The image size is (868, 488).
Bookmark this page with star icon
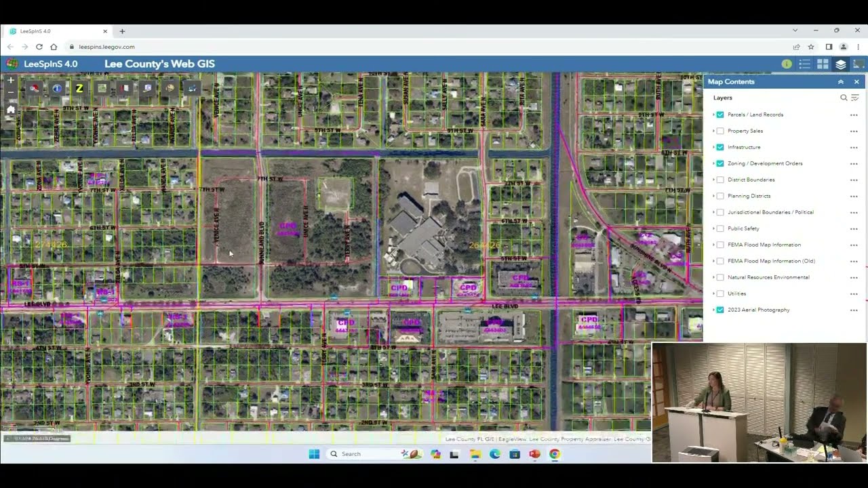click(x=811, y=47)
